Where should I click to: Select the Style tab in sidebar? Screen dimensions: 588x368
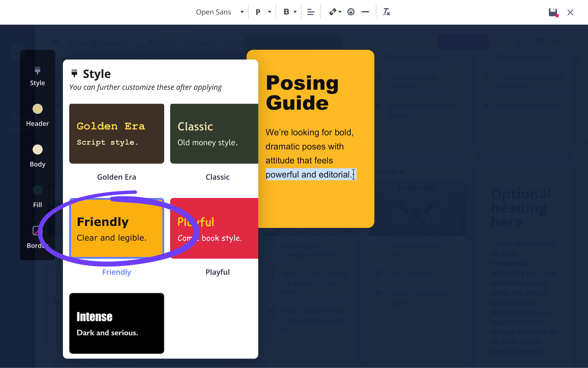(x=37, y=76)
